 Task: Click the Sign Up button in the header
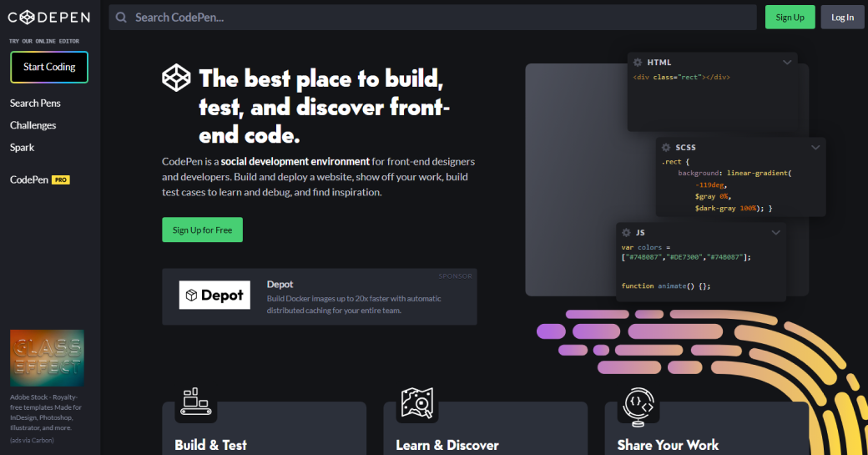point(790,18)
